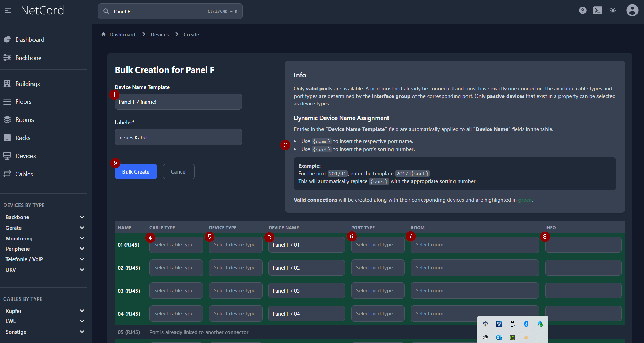Click the Cancel button
644x343 pixels.
179,171
